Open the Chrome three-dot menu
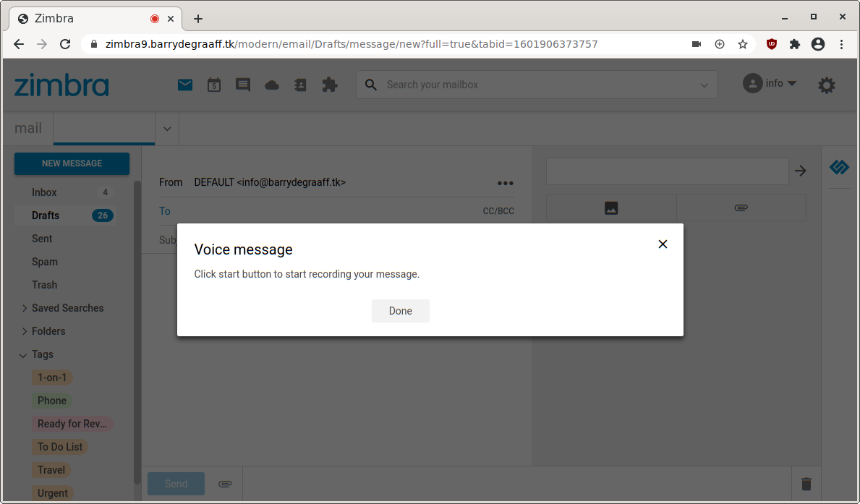This screenshot has height=504, width=860. (841, 44)
